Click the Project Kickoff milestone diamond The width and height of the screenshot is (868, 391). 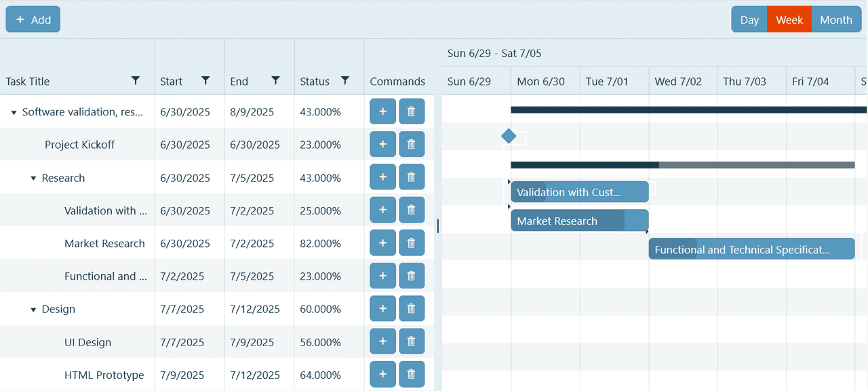(x=509, y=136)
